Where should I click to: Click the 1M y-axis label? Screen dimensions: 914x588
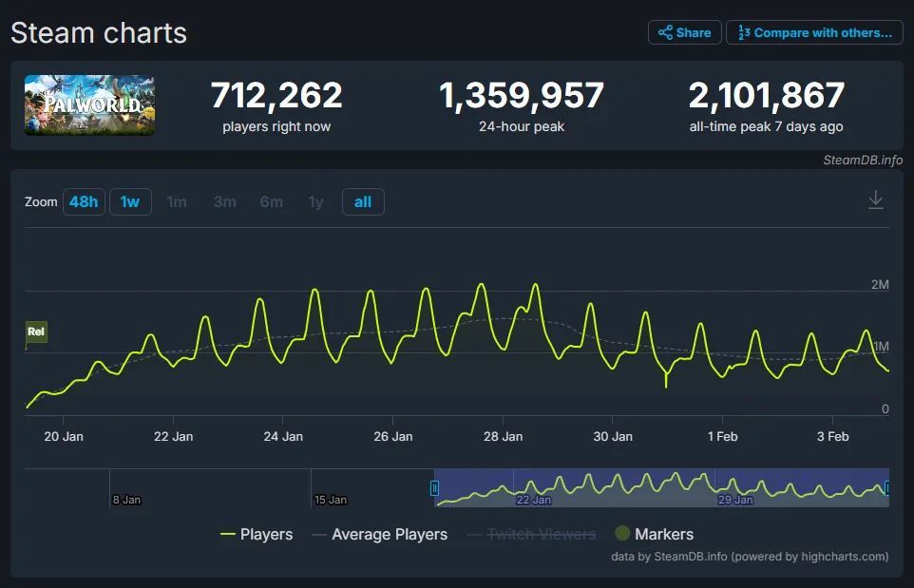tap(882, 347)
